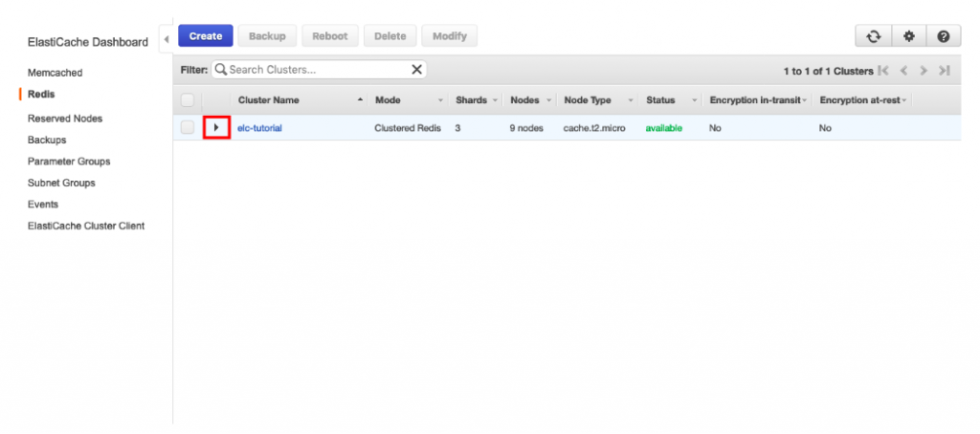Collapse the sidebar with the left arrow

(x=167, y=39)
